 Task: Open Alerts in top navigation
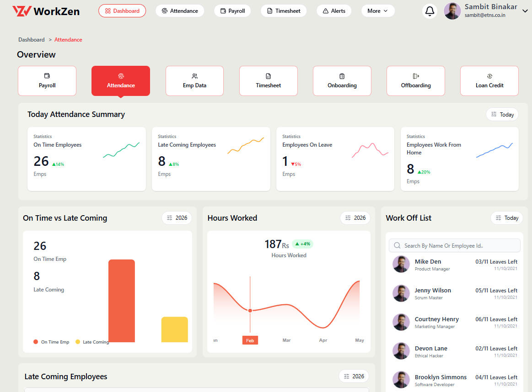click(334, 11)
